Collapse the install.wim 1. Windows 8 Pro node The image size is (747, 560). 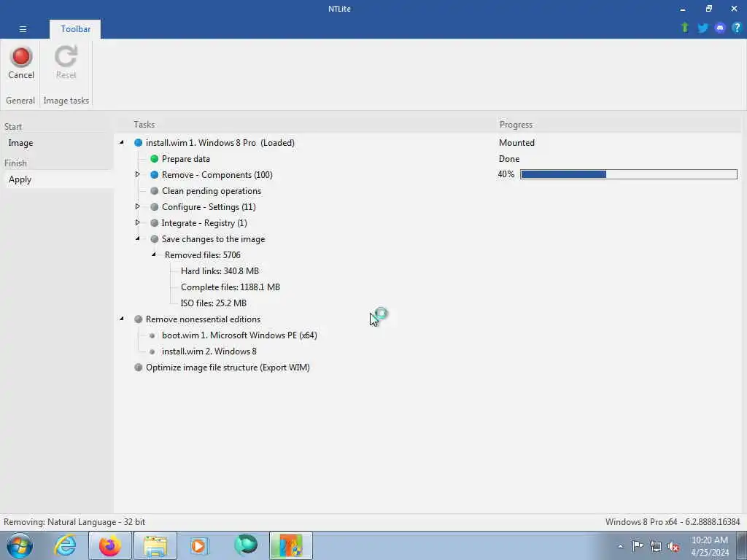click(122, 142)
